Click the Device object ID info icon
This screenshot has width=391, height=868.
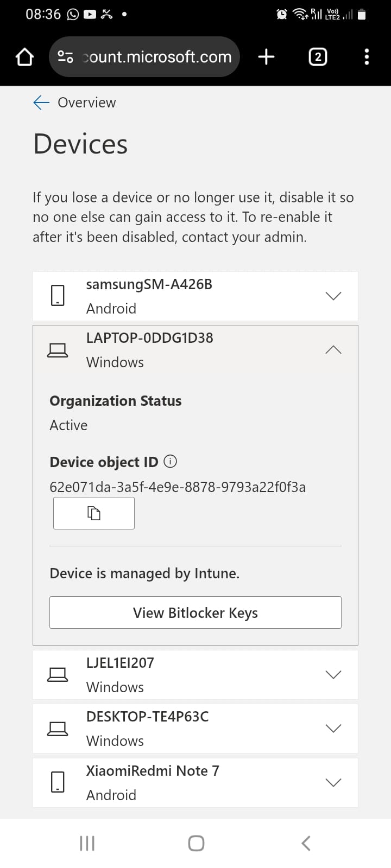click(x=171, y=462)
